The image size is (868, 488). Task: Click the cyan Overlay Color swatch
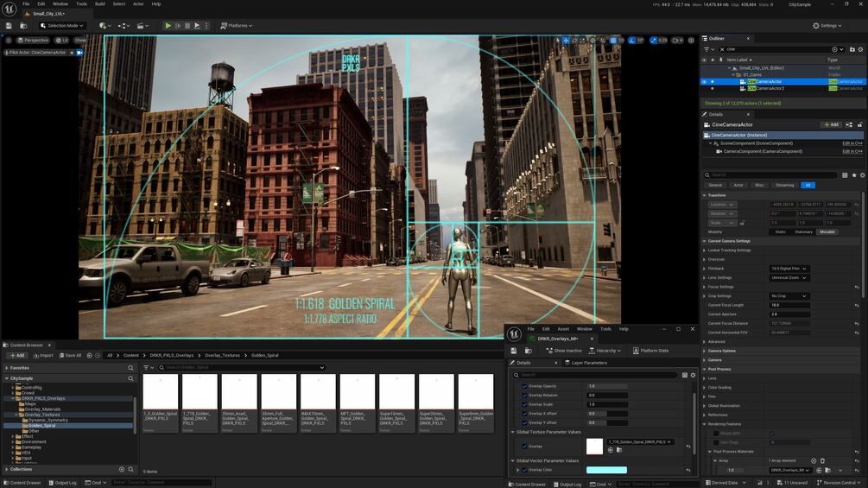(x=606, y=470)
